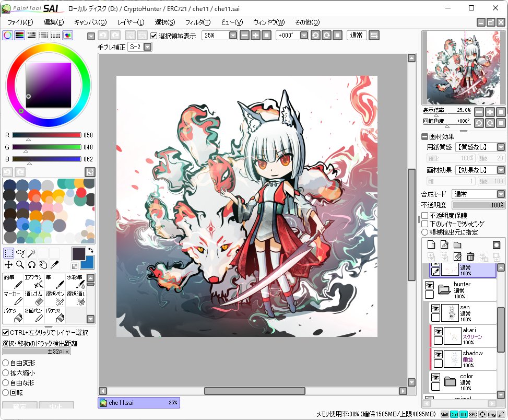Add a layer mask

pyautogui.click(x=497, y=244)
